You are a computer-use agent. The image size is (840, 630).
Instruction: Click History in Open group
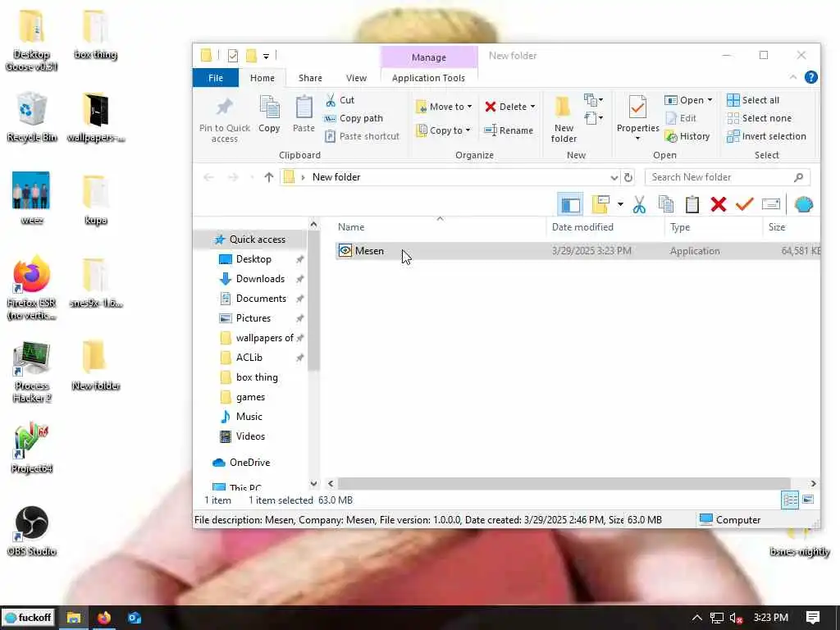tap(688, 136)
